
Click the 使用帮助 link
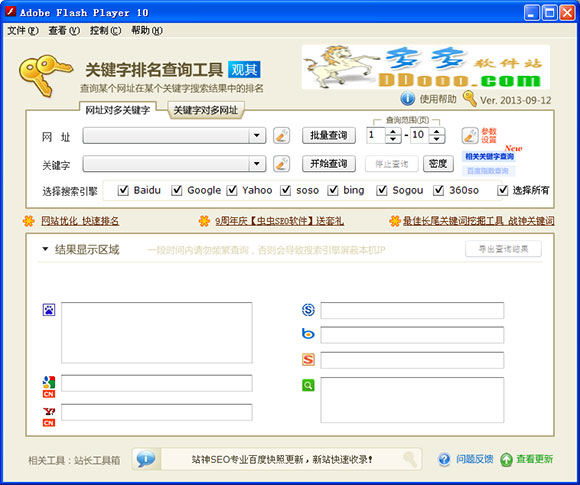[438, 99]
